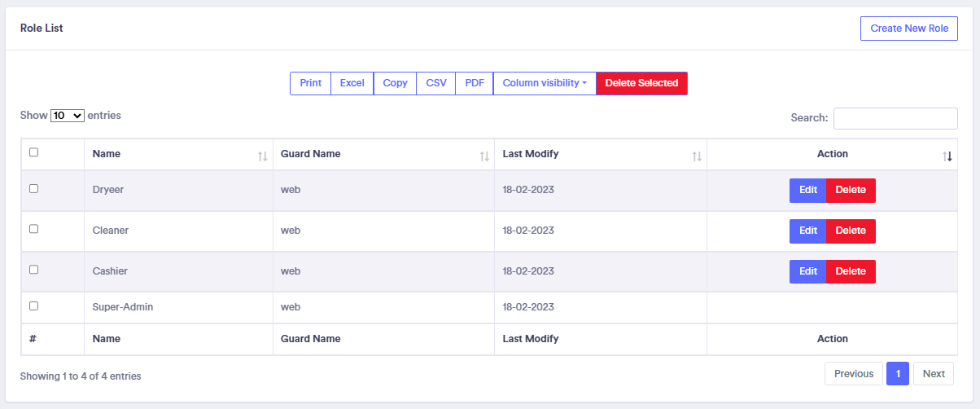Click the Print button
This screenshot has width=980, height=409.
(310, 83)
